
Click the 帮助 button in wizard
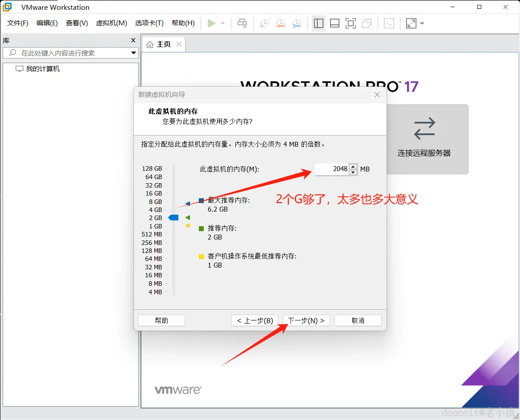pos(161,320)
